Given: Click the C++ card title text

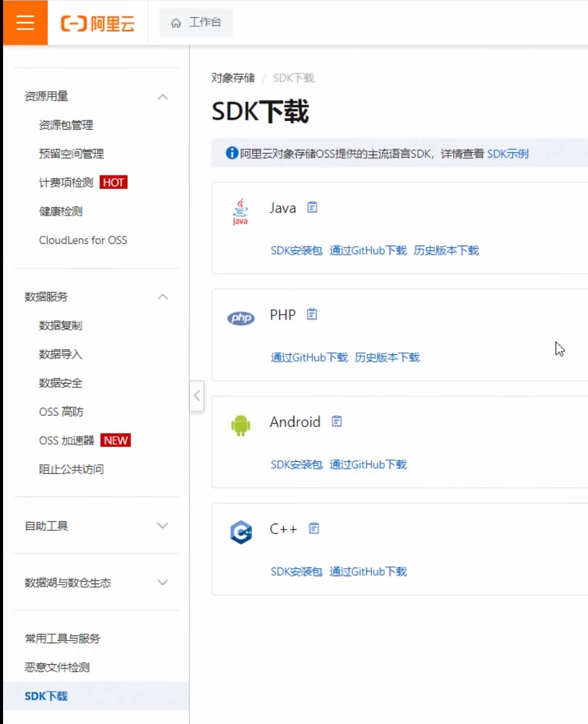Looking at the screenshot, I should 283,528.
